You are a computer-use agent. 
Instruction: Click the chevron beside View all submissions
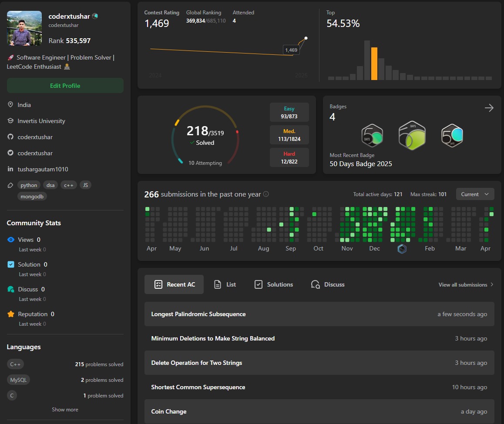[492, 284]
